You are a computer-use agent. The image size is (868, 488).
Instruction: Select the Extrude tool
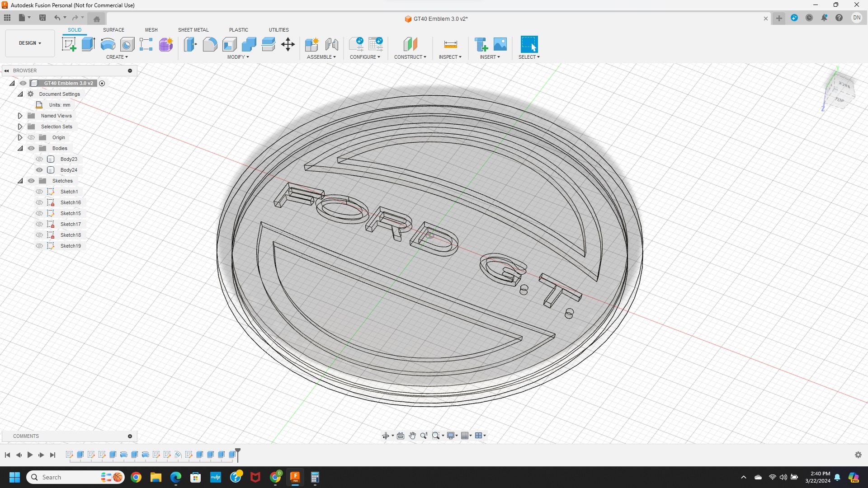88,44
